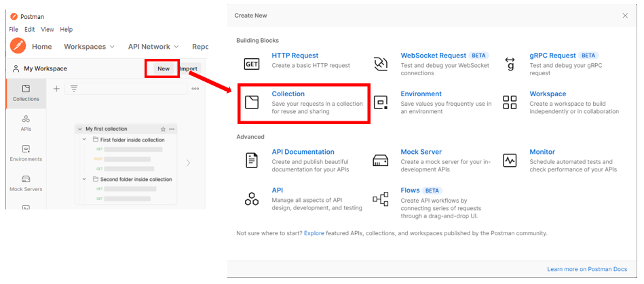
Task: Click the Workspace grid icon
Action: (x=510, y=102)
